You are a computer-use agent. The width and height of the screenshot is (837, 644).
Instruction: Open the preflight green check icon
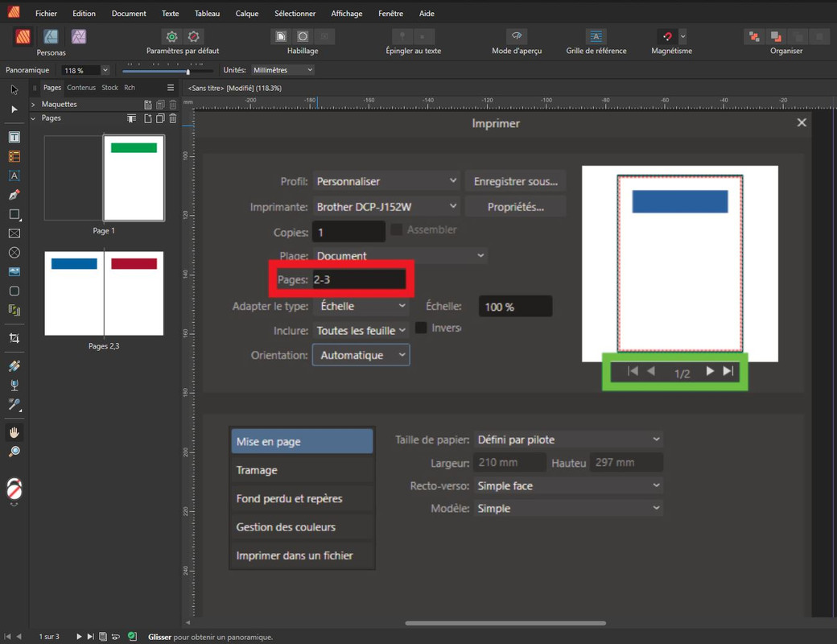click(x=132, y=637)
